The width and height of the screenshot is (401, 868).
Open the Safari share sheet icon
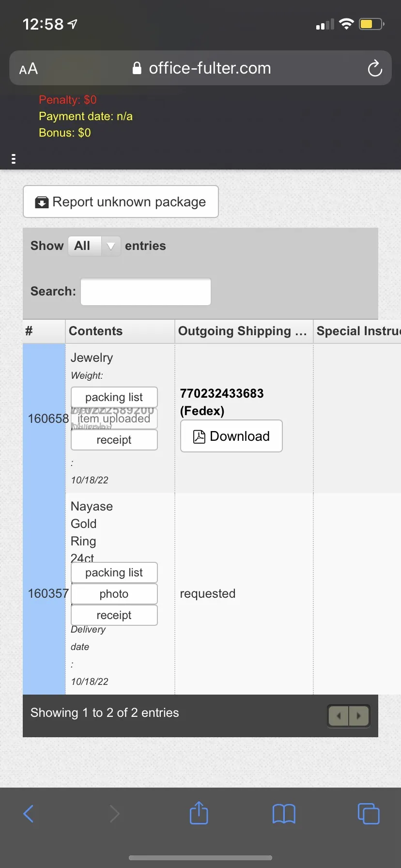199,813
